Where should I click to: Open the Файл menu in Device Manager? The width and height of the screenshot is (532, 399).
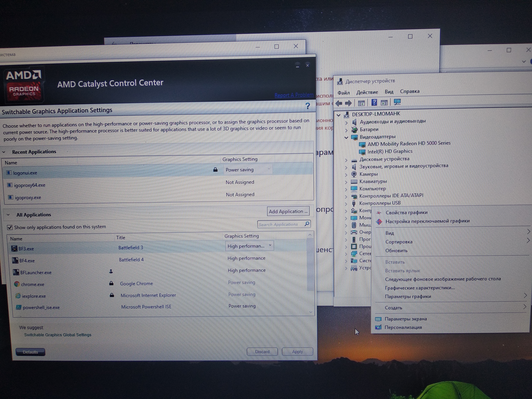coord(343,93)
